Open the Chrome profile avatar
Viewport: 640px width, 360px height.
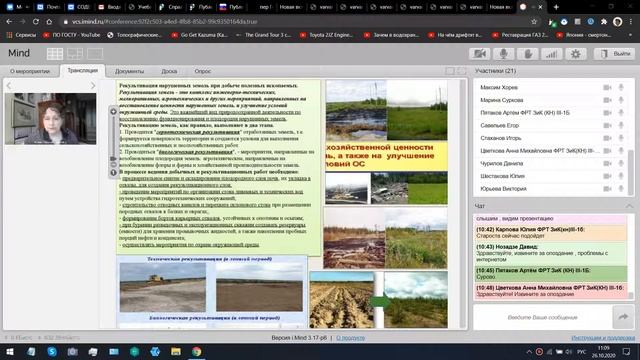point(618,22)
